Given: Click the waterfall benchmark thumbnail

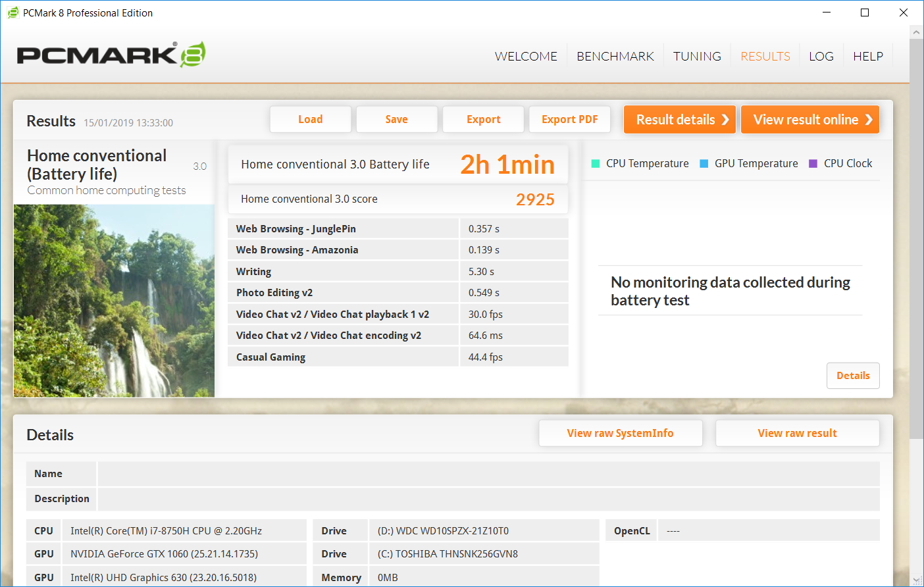Looking at the screenshot, I should click(x=115, y=301).
